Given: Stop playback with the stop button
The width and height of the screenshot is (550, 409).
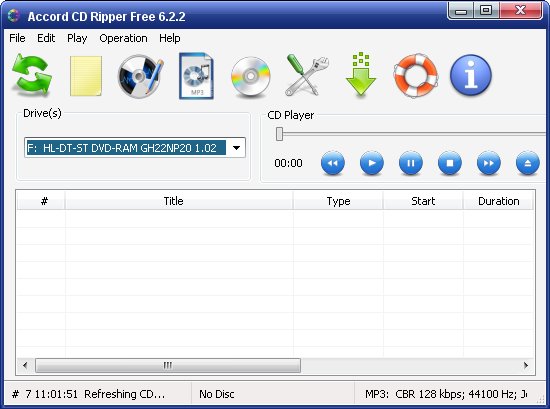Looking at the screenshot, I should coord(450,163).
